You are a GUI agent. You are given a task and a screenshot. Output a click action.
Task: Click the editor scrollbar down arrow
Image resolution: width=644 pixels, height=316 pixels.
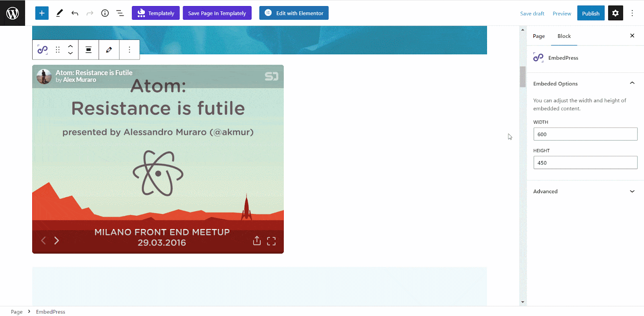point(522,302)
